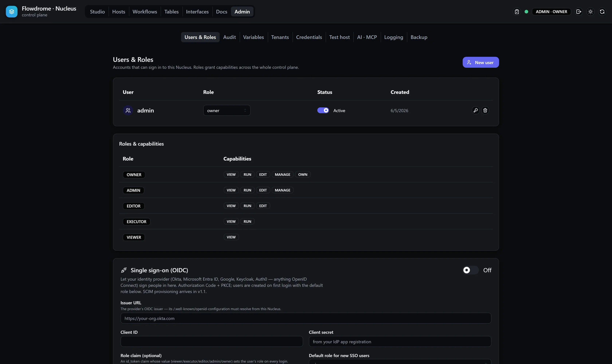
Task: Click the admin user avatar icon
Action: [x=128, y=110]
